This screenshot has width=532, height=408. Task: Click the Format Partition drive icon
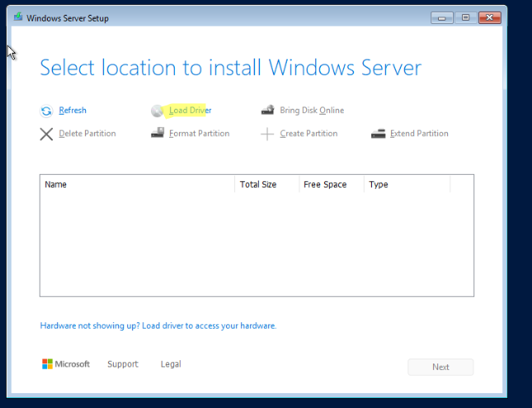pyautogui.click(x=158, y=134)
